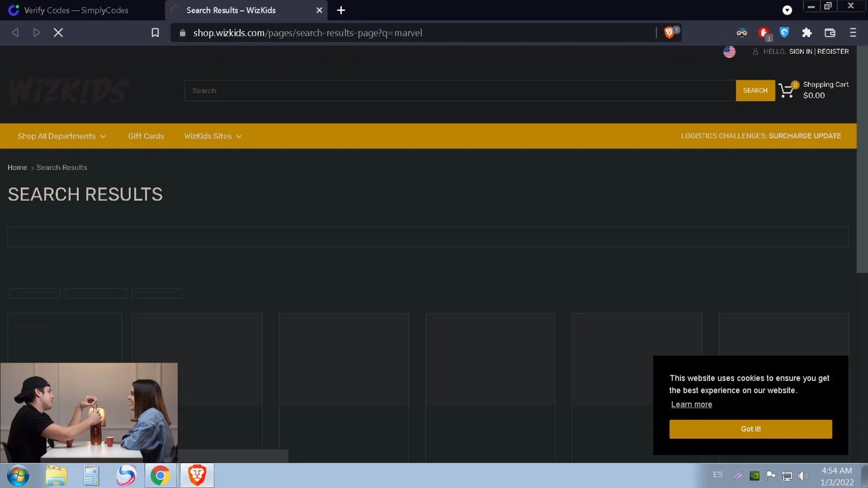Click the NVIDIA tray icon
Screen dimensions: 868x488
755,476
